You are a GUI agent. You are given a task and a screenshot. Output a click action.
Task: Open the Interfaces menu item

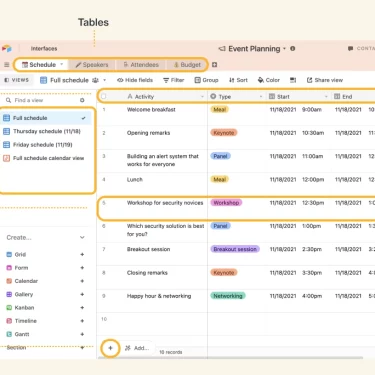tap(44, 49)
